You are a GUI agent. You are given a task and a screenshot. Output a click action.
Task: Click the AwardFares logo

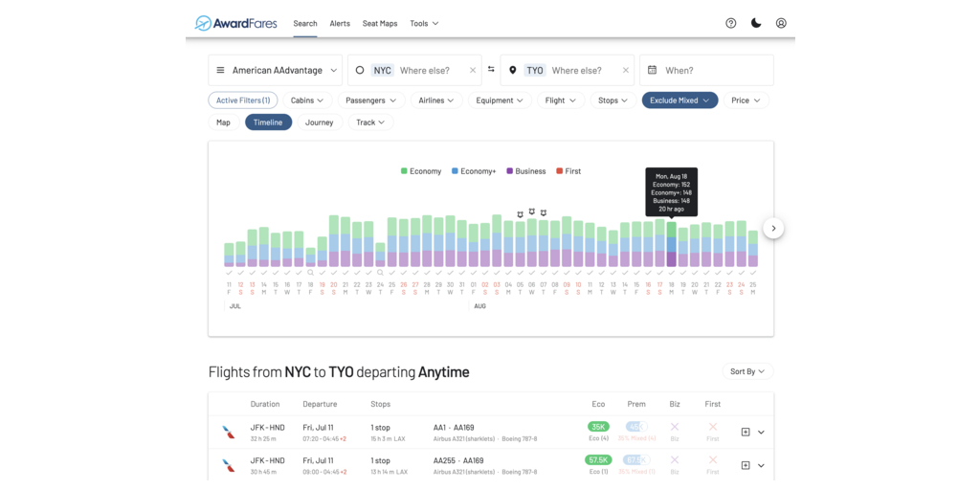click(x=235, y=23)
